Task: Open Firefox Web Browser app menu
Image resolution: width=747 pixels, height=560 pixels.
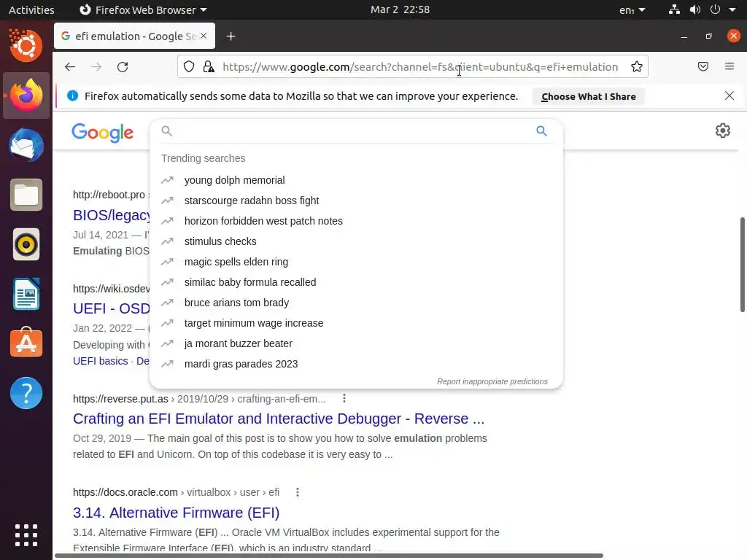Action: [x=142, y=10]
